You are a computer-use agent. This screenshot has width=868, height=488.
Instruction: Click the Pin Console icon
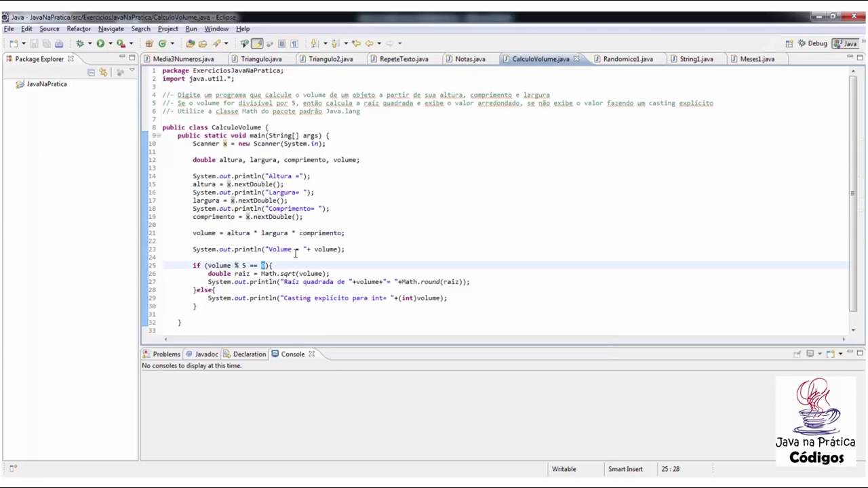pyautogui.click(x=797, y=354)
